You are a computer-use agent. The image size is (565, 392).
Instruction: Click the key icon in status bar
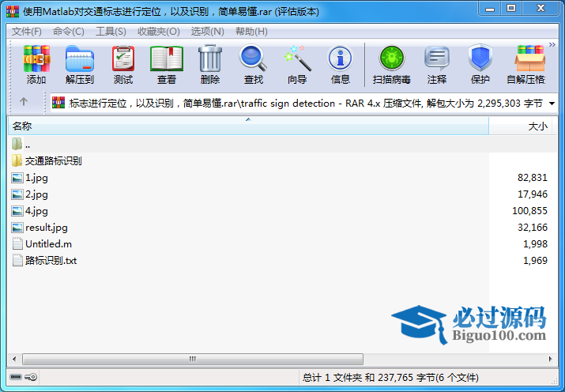click(x=31, y=377)
